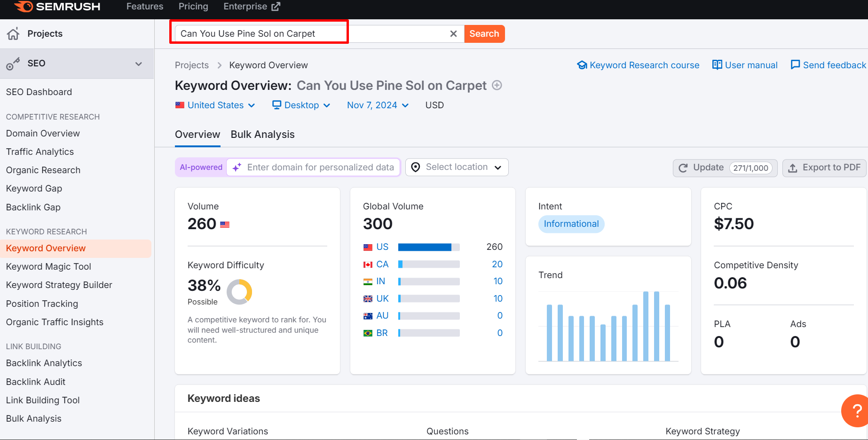868x440 pixels.
Task: Open the Desktop device dropdown
Action: tap(301, 105)
